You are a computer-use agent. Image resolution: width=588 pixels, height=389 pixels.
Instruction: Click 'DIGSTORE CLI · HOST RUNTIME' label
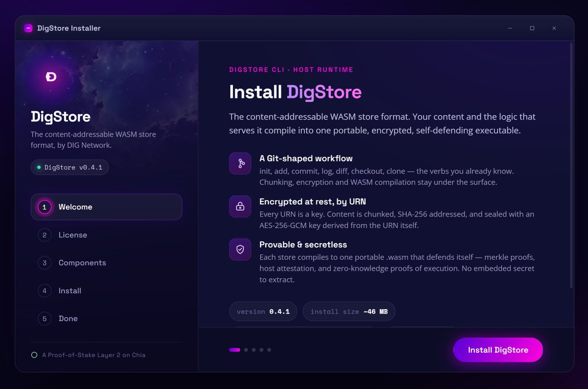point(291,70)
